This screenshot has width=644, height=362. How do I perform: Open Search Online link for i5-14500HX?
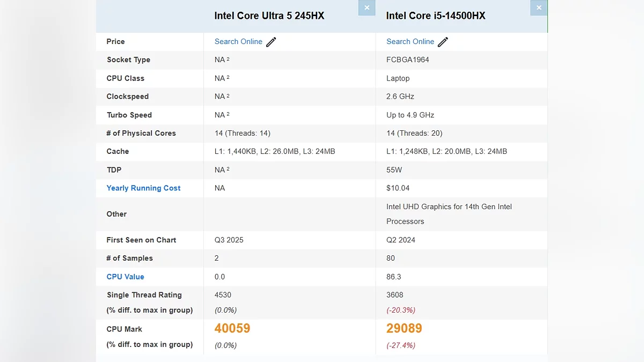pos(410,41)
